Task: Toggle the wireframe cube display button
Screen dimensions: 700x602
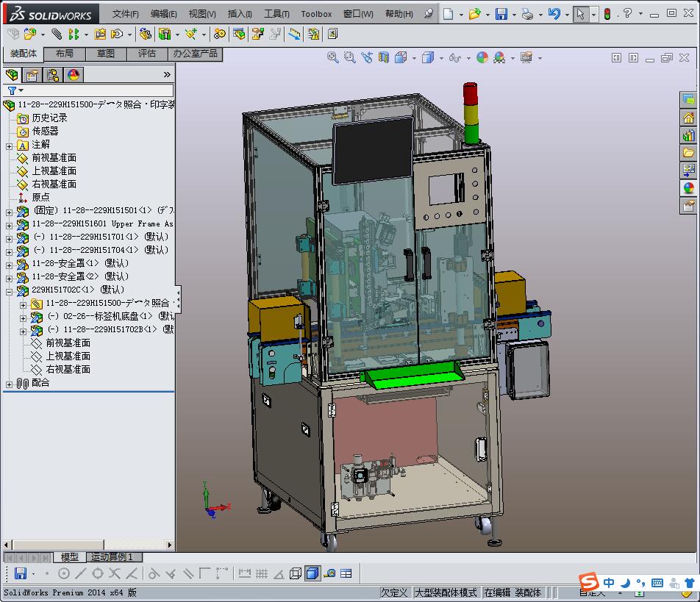Action: pos(296,573)
